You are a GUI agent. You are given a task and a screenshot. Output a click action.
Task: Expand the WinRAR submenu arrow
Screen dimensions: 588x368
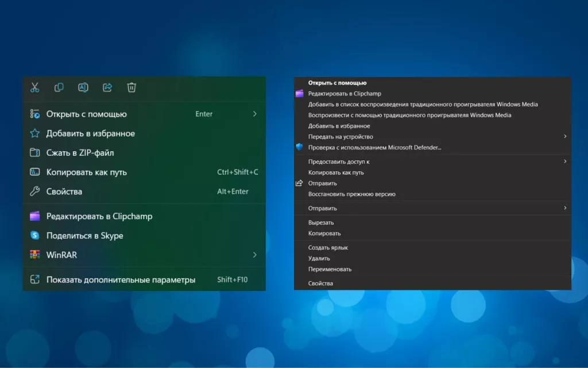click(x=254, y=255)
